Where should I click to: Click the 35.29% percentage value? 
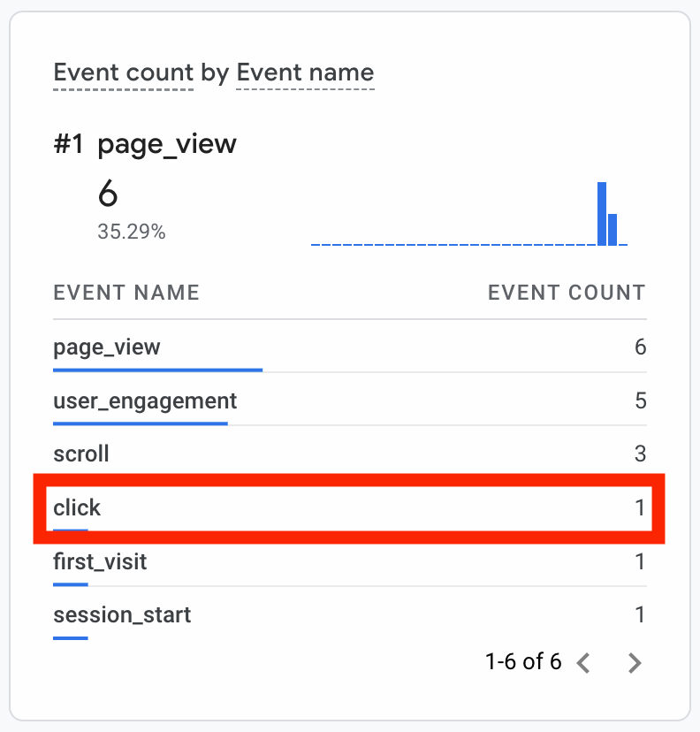click(x=132, y=232)
